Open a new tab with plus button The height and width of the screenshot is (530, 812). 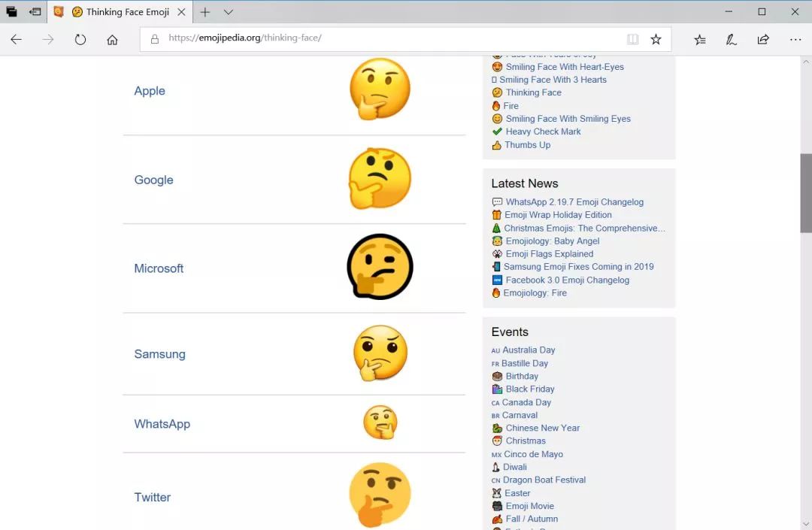(x=205, y=12)
